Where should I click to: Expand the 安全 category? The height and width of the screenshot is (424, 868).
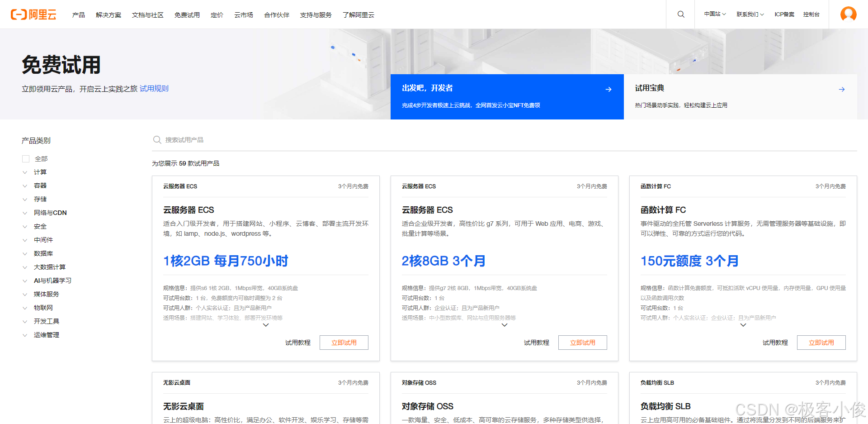coord(25,227)
